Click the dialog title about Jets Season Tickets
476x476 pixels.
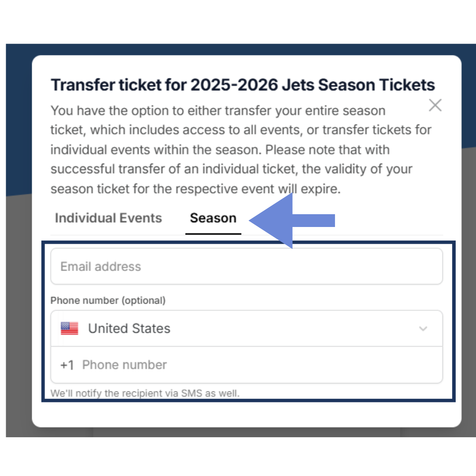(x=243, y=85)
